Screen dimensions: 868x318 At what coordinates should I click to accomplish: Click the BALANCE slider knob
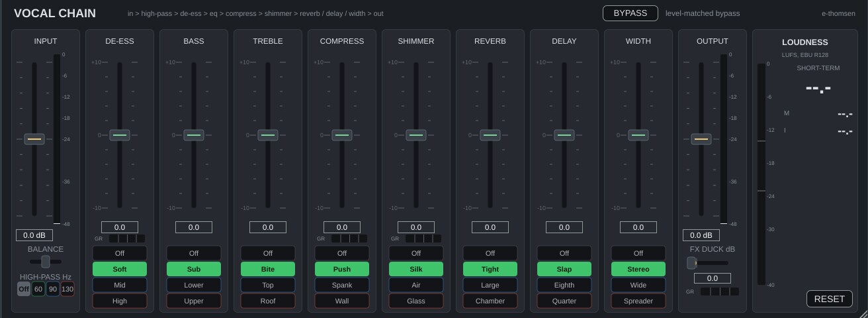[x=46, y=262]
